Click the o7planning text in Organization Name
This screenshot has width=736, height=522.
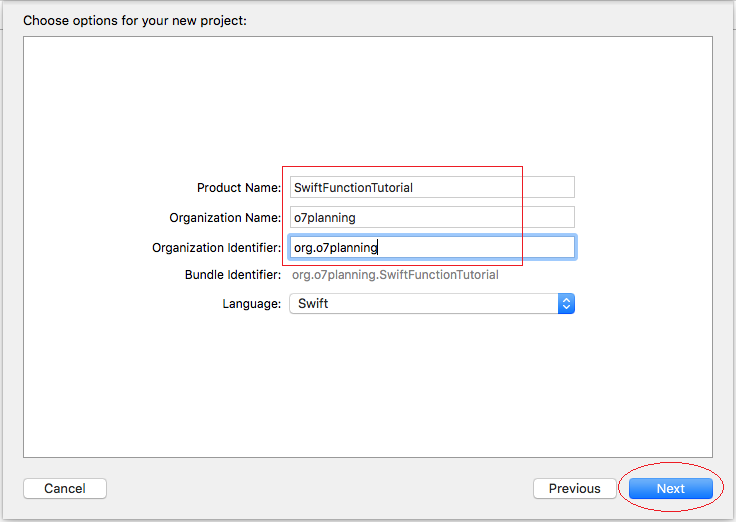325,218
